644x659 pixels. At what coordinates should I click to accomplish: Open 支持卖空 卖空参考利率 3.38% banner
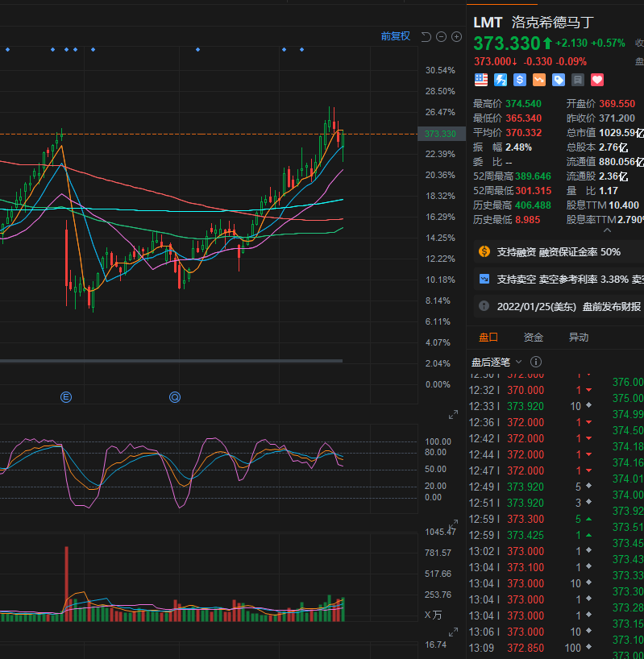pos(559,279)
